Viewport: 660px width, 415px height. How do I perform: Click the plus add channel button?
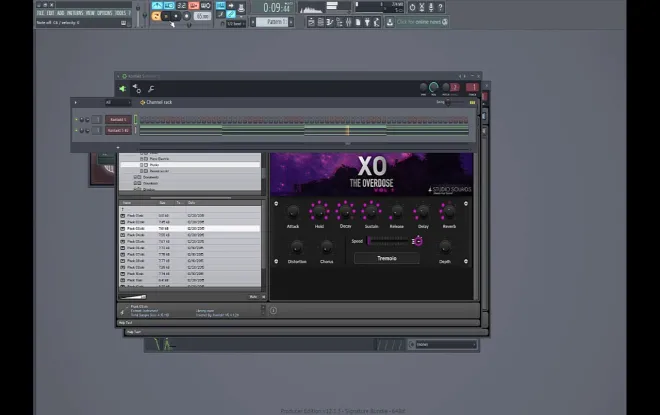pyautogui.click(x=118, y=148)
